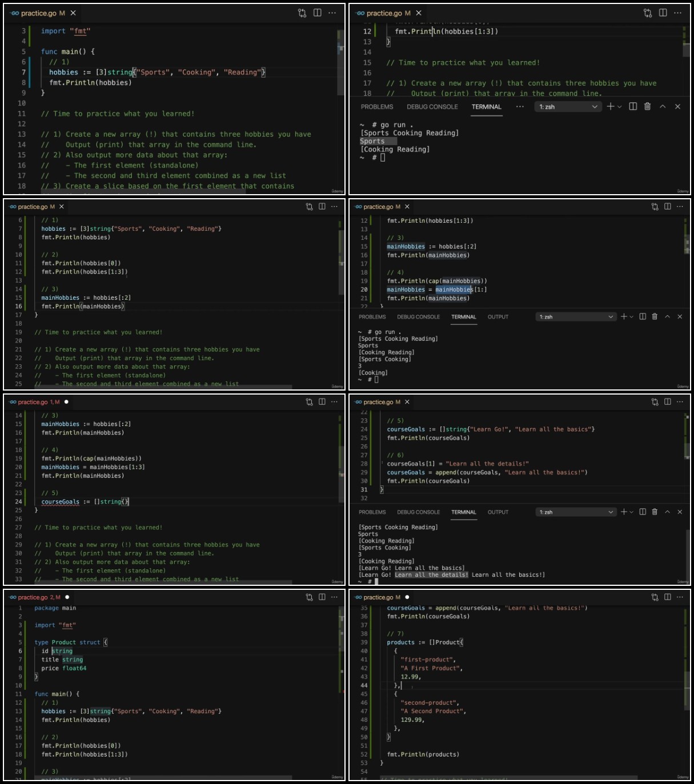The image size is (694, 784).
Task: Open Changes icon in editor starting at line 6
Action: click(x=310, y=207)
